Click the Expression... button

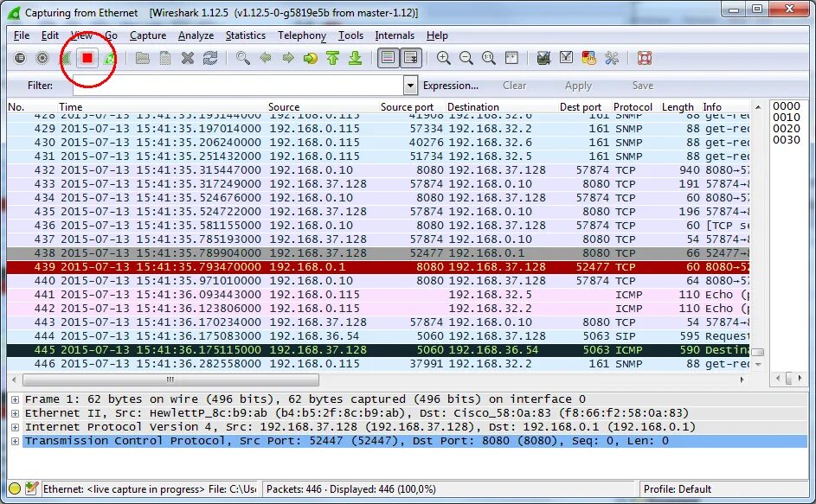coord(451,86)
